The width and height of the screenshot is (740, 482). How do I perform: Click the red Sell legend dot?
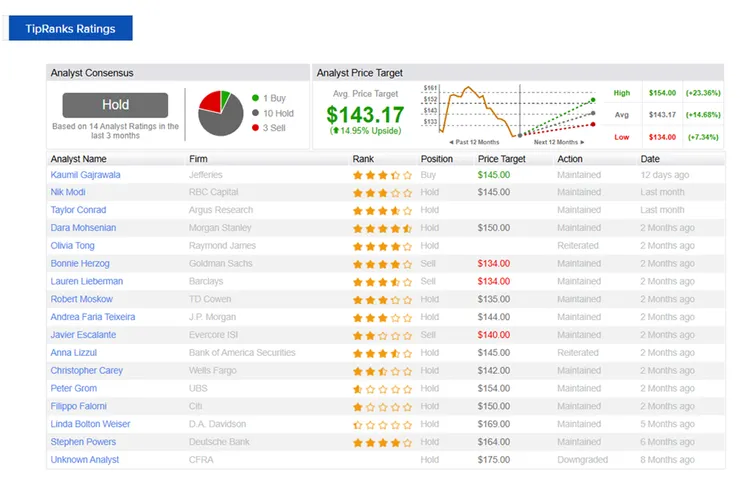(x=255, y=127)
